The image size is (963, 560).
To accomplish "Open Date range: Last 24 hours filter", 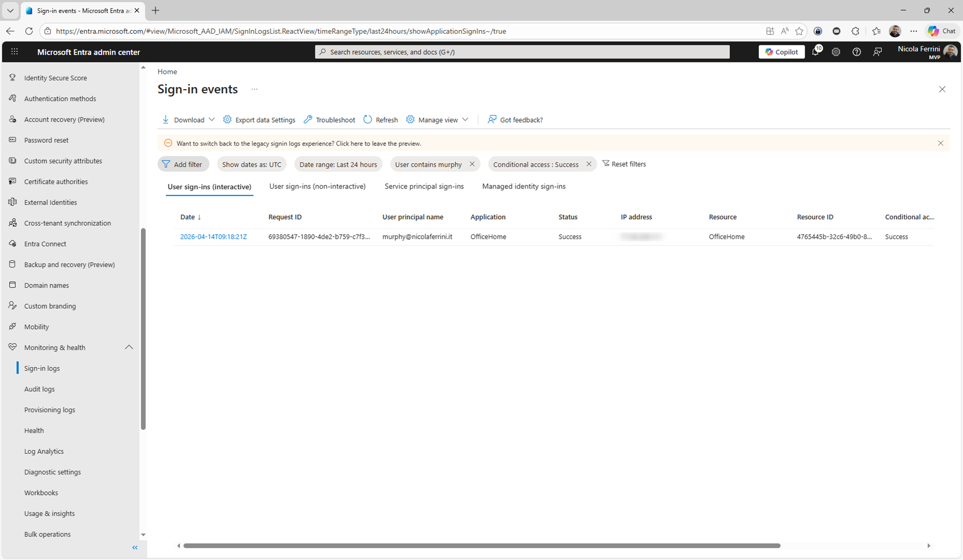I will (x=338, y=164).
